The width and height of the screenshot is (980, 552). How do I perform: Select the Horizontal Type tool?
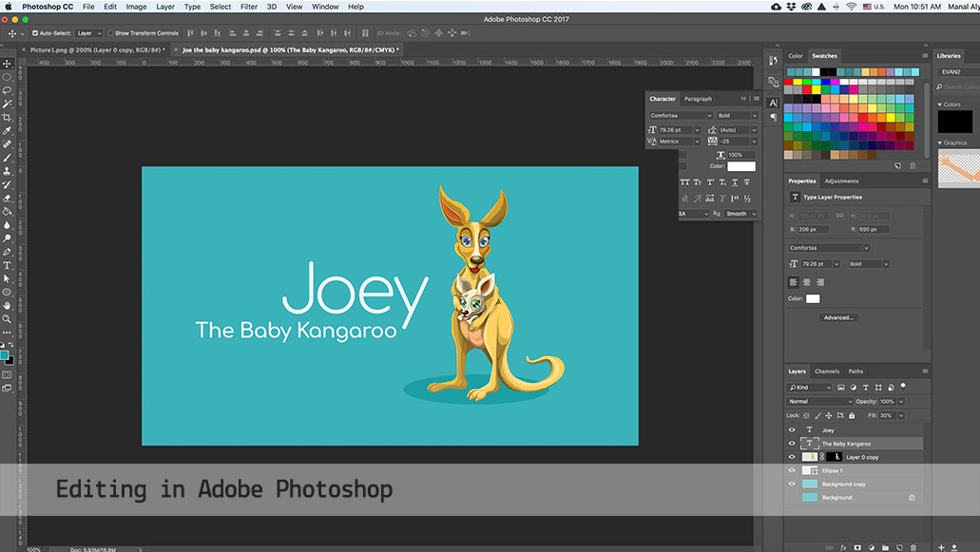(7, 266)
